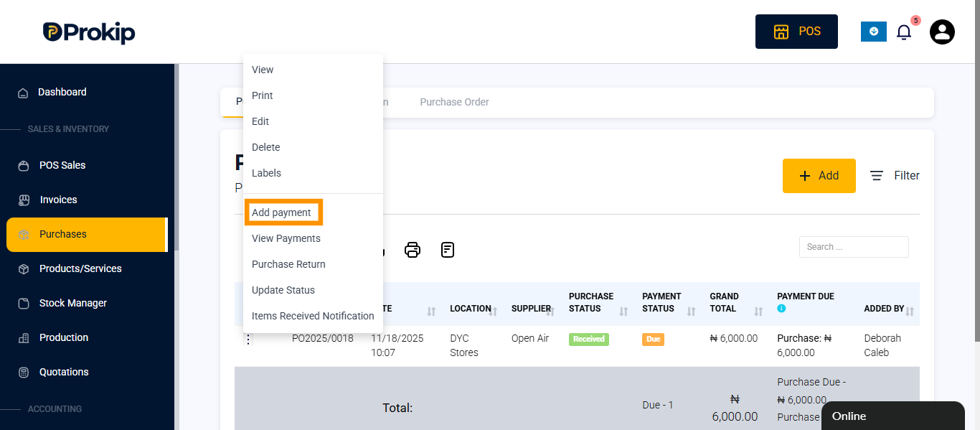Sort table by Payment Status column arrows
The image size is (980, 430).
coord(691,312)
